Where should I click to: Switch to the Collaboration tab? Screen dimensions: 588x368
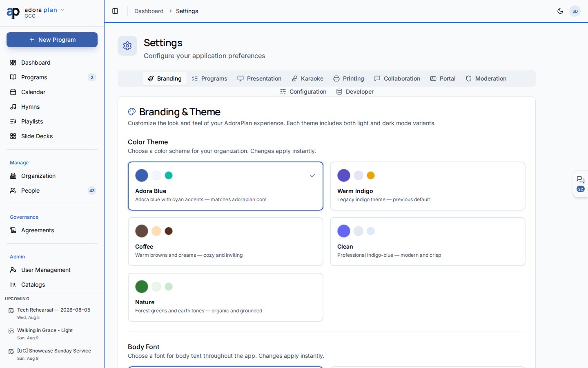pos(397,79)
